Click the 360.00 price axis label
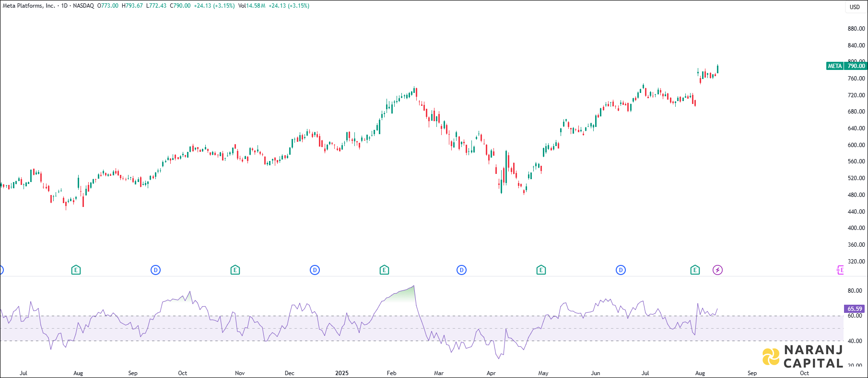 tap(856, 245)
